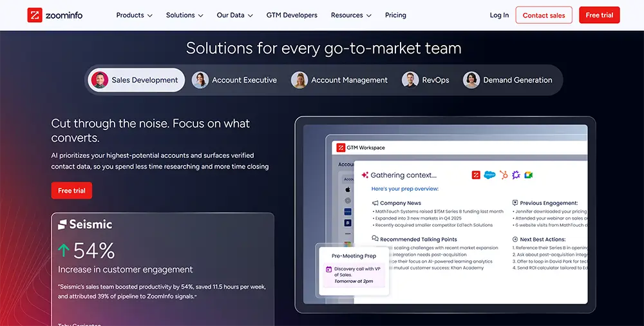The height and width of the screenshot is (326, 644).
Task: Click the Discovery call with VP of Sales card
Action: 354,275
